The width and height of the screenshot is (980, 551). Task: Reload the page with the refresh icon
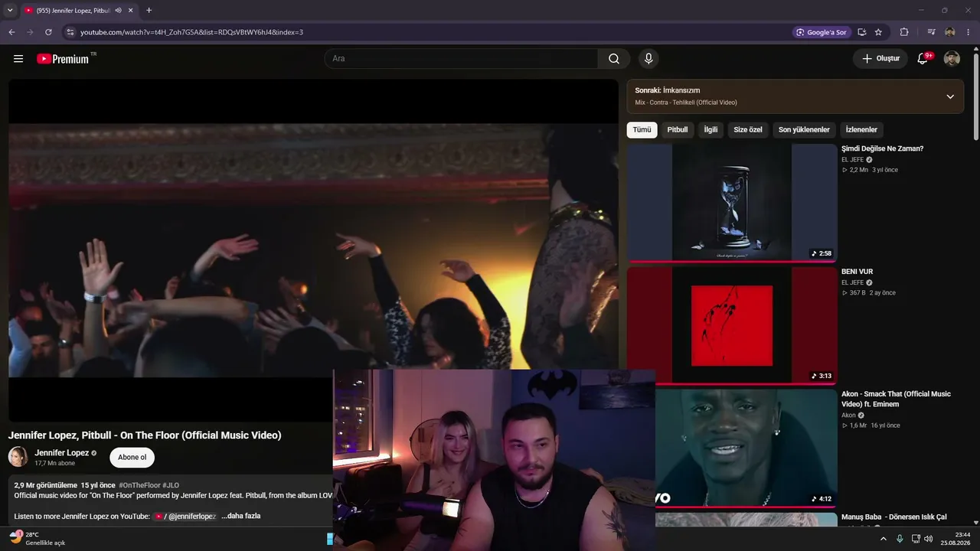point(48,32)
